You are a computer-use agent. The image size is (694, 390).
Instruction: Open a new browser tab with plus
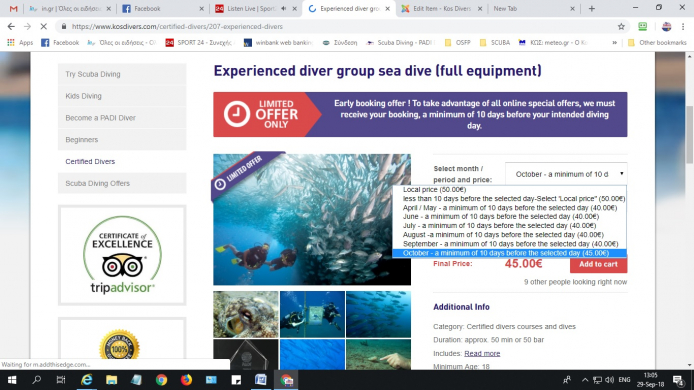point(592,8)
